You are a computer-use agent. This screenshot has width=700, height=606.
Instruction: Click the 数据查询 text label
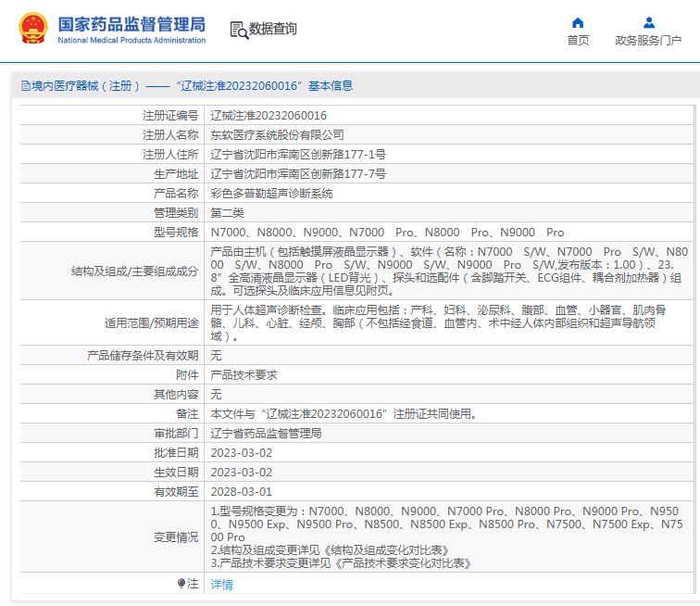click(273, 29)
